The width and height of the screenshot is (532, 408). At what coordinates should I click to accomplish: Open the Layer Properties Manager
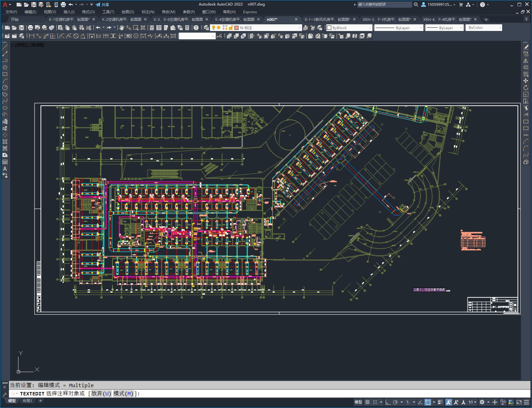click(x=206, y=28)
